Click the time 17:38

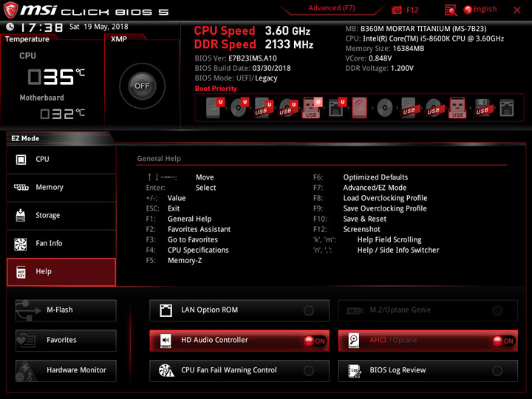click(x=42, y=27)
